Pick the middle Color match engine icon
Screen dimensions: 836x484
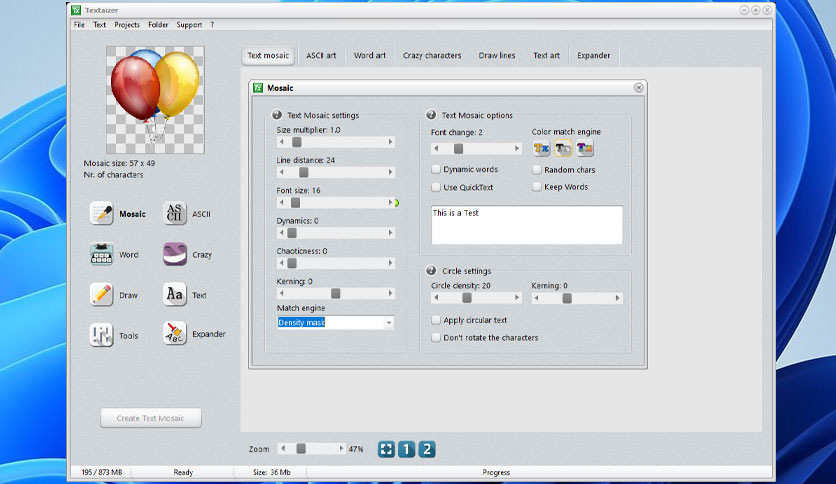point(563,148)
